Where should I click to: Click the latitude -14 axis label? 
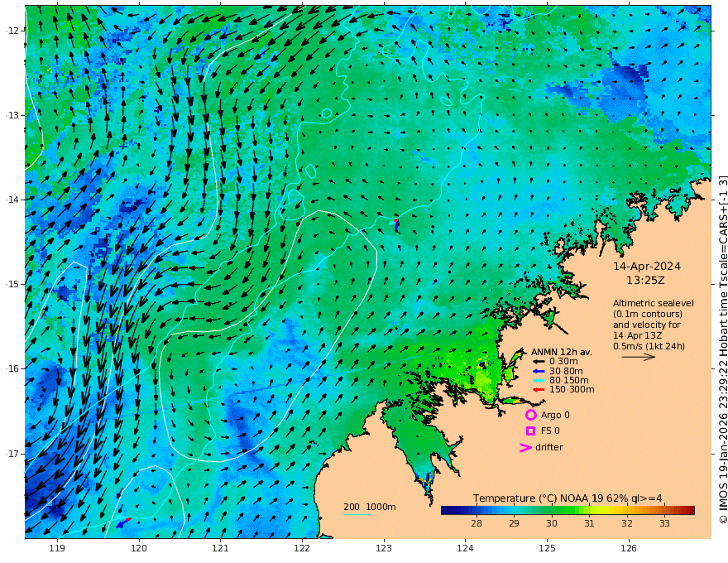pos(12,200)
